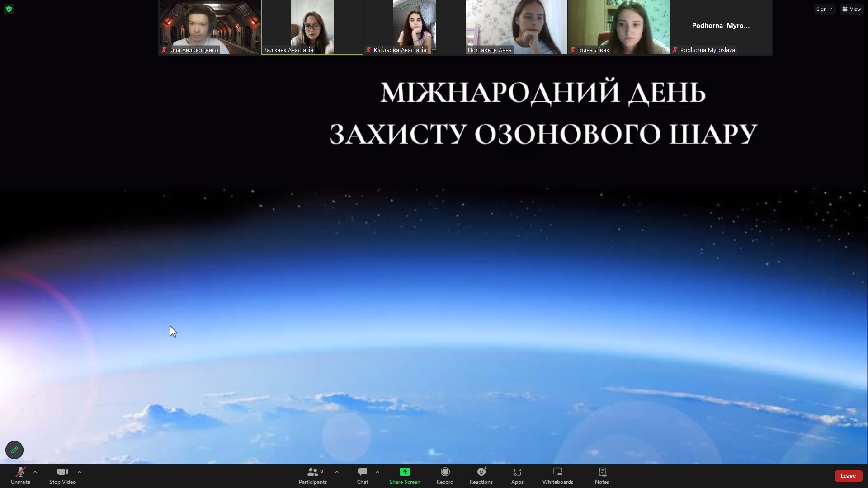The height and width of the screenshot is (488, 868).
Task: Click slide title МІЖНАРОДНИЙ ДЕНЬ
Action: click(543, 92)
